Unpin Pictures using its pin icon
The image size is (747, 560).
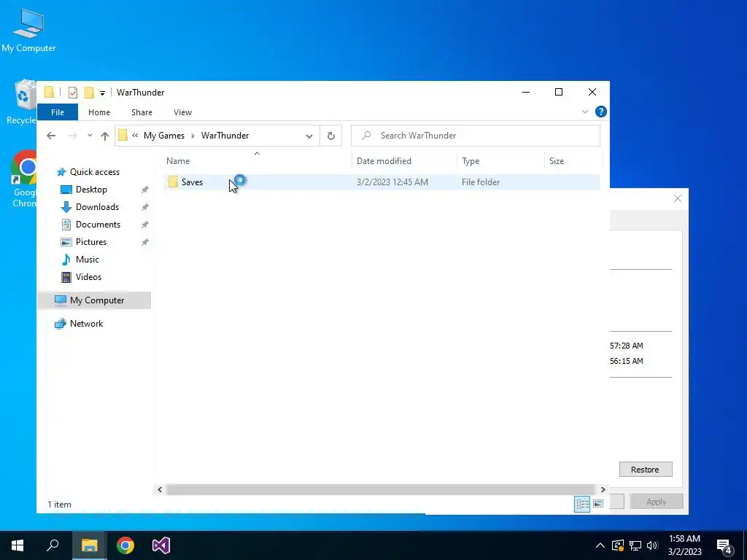(145, 242)
